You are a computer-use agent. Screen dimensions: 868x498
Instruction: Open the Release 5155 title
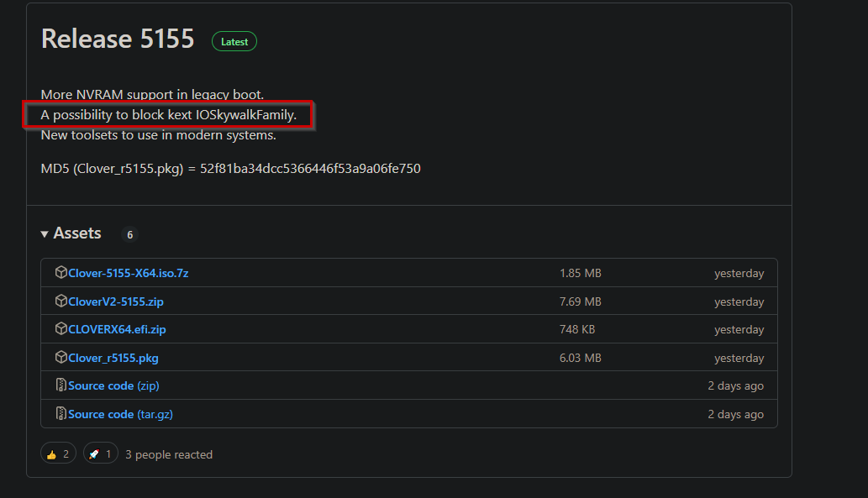(118, 39)
